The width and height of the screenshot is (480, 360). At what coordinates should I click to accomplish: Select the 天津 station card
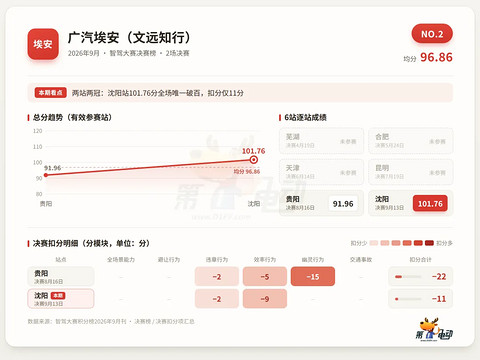pyautogui.click(x=321, y=172)
